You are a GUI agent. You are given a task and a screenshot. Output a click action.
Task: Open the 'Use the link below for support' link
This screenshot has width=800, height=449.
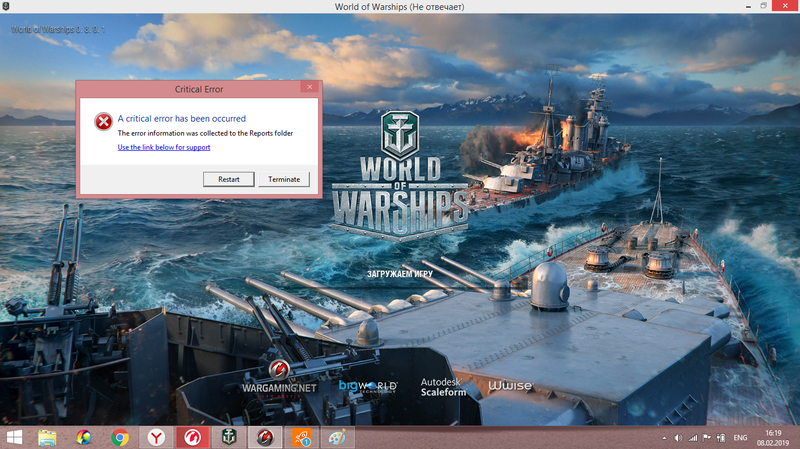click(164, 147)
